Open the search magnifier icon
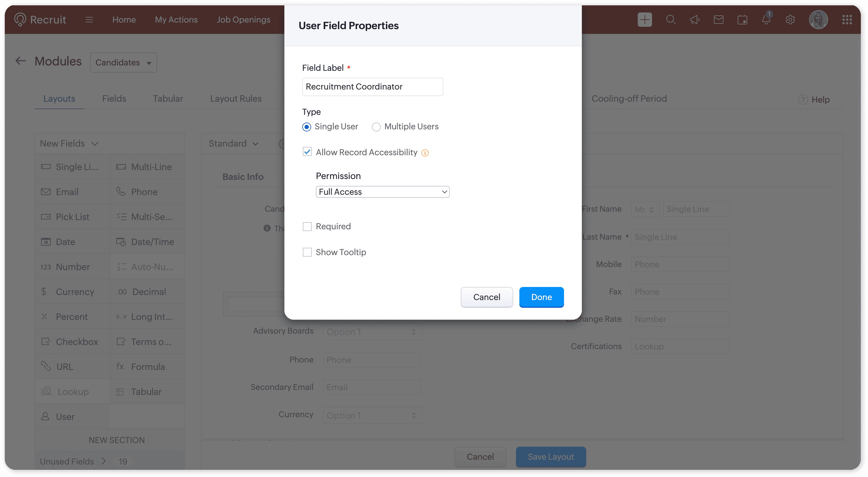 (x=670, y=20)
